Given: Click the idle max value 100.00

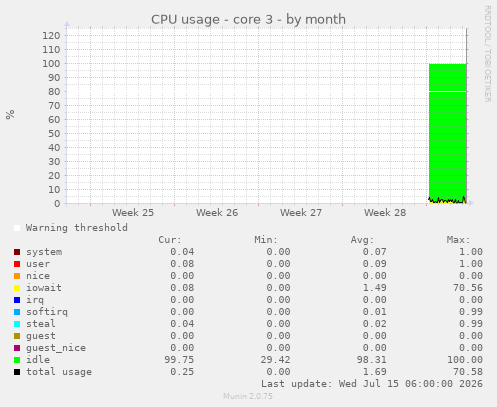Looking at the screenshot, I should pos(465,360).
